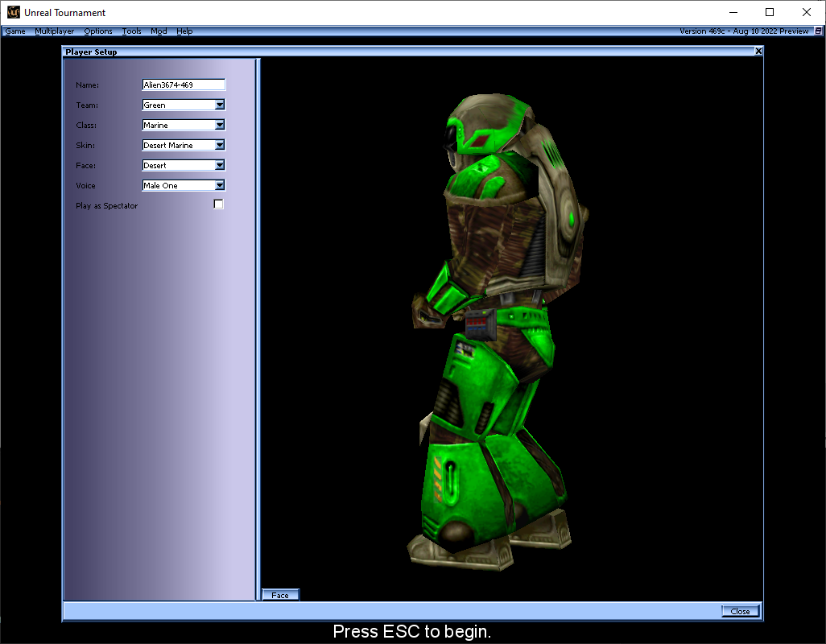This screenshot has height=644, width=826.
Task: Open the Game menu
Action: (15, 31)
